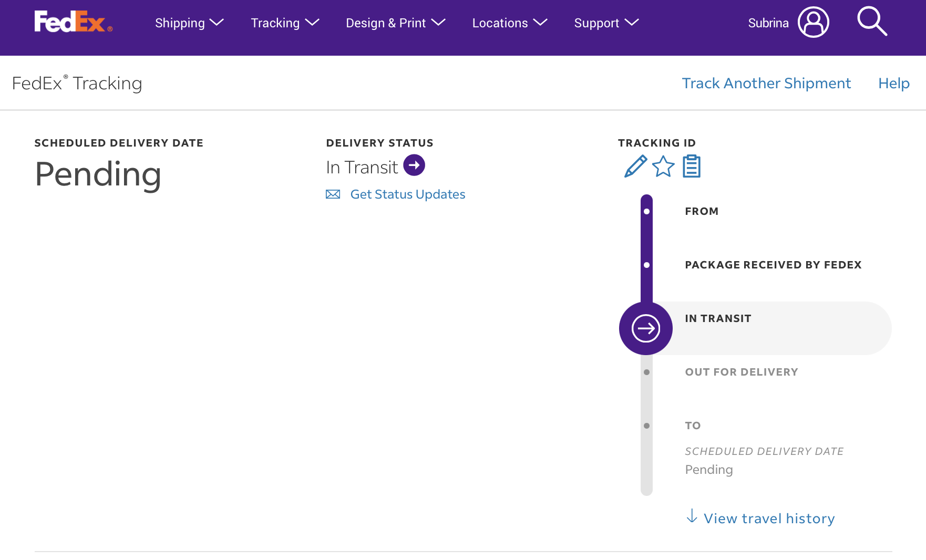Click the down arrow beside View travel history
This screenshot has width=926, height=560.
[692, 516]
